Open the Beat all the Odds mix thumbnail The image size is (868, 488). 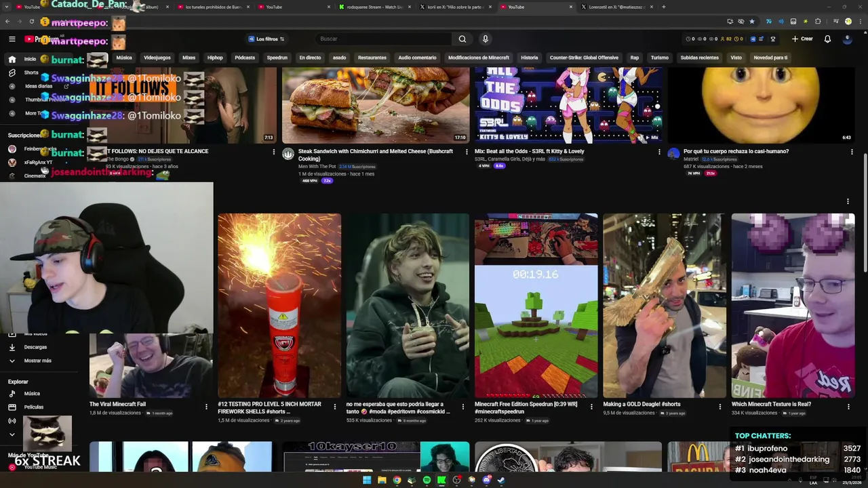[x=568, y=105]
